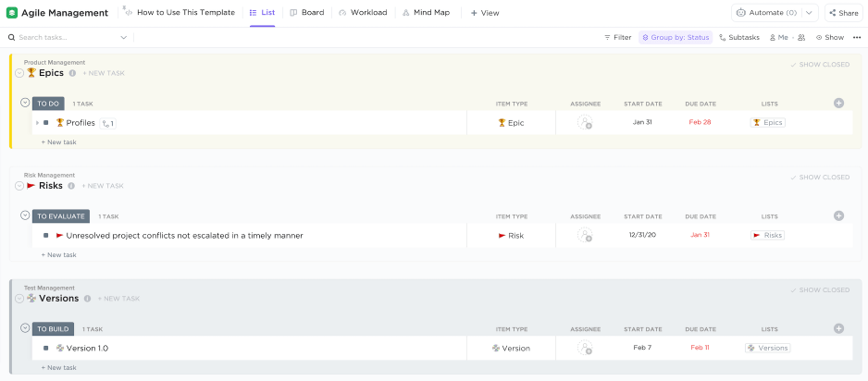Toggle Show Closed for the Epics list
The image size is (868, 381).
click(820, 65)
